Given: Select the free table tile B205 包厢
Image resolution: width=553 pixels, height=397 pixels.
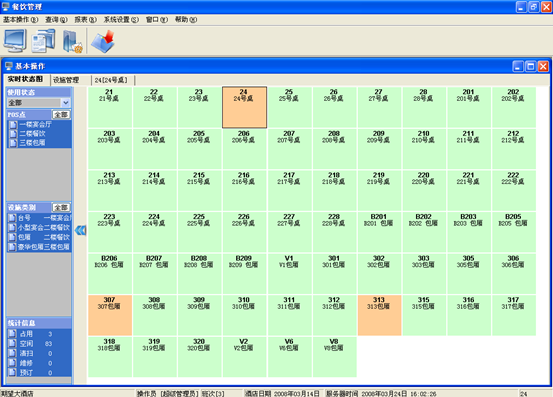Looking at the screenshot, I should [x=514, y=232].
